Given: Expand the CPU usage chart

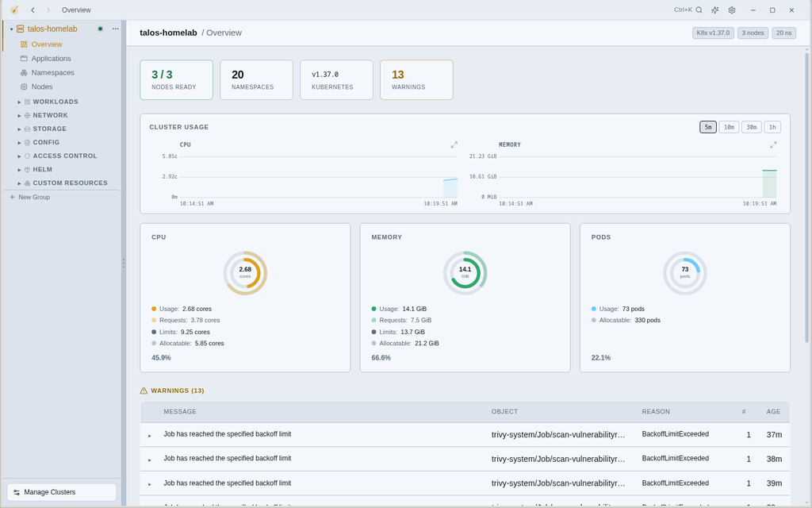Looking at the screenshot, I should [454, 144].
